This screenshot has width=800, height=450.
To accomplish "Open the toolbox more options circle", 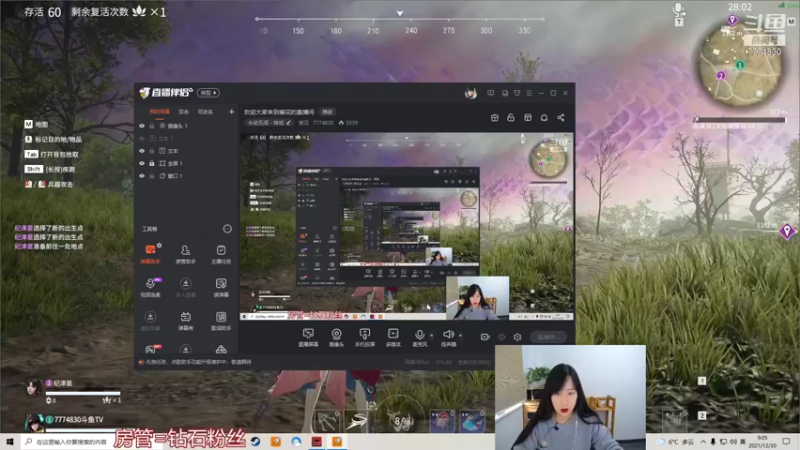I will pos(227,229).
